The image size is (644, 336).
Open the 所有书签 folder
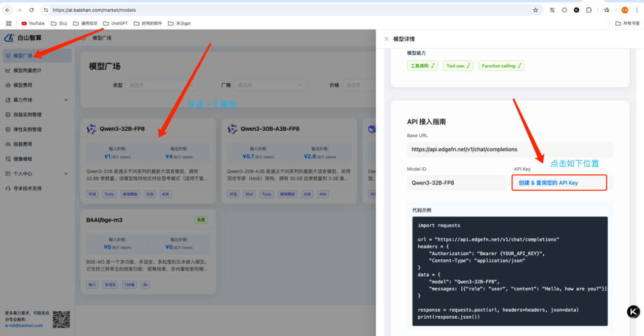628,23
